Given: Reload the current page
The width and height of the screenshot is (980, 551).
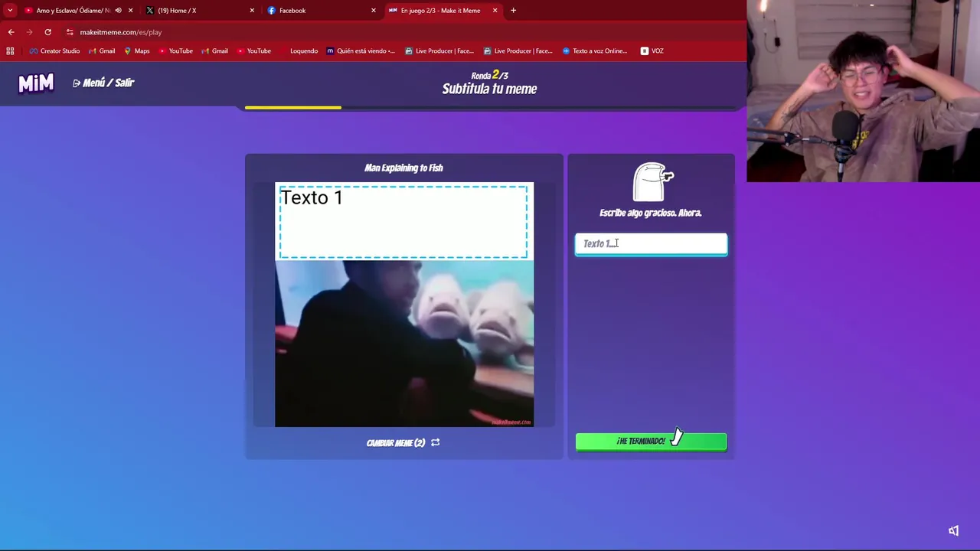Looking at the screenshot, I should pyautogui.click(x=47, y=32).
